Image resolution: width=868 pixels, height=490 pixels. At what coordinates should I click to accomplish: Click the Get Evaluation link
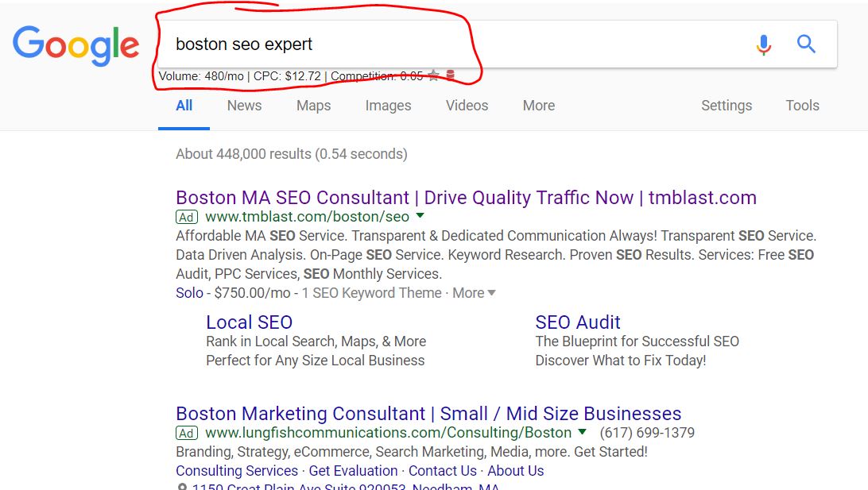click(353, 471)
